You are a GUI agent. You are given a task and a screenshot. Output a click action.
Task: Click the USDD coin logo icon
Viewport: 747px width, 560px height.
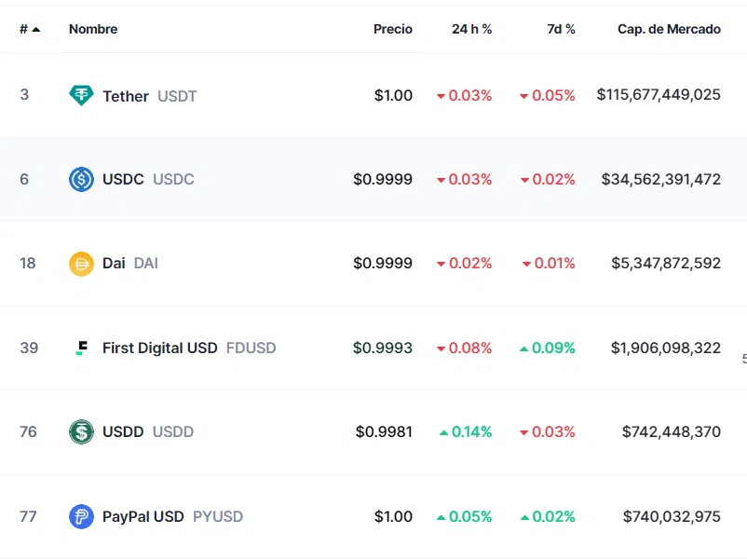click(81, 431)
